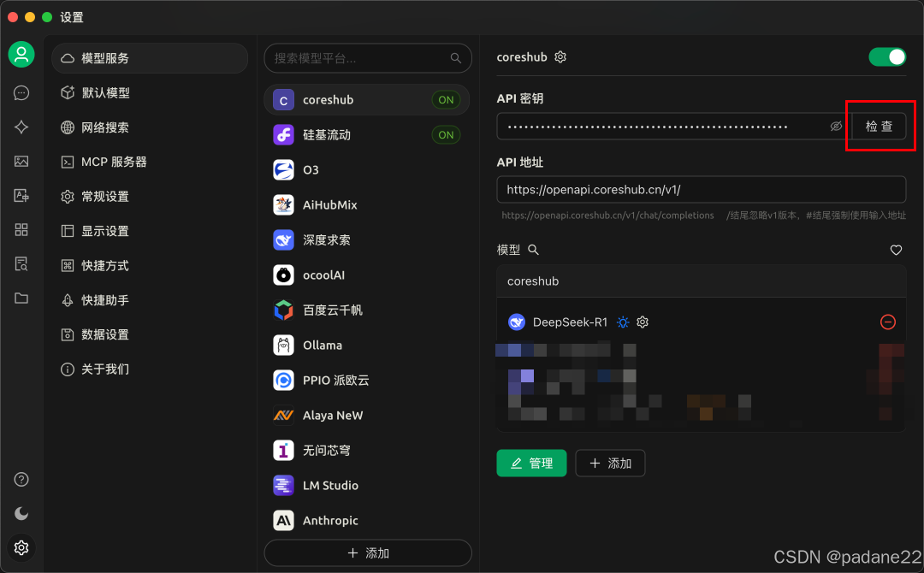Select Anthropic provider
This screenshot has width=924, height=573.
click(x=366, y=521)
